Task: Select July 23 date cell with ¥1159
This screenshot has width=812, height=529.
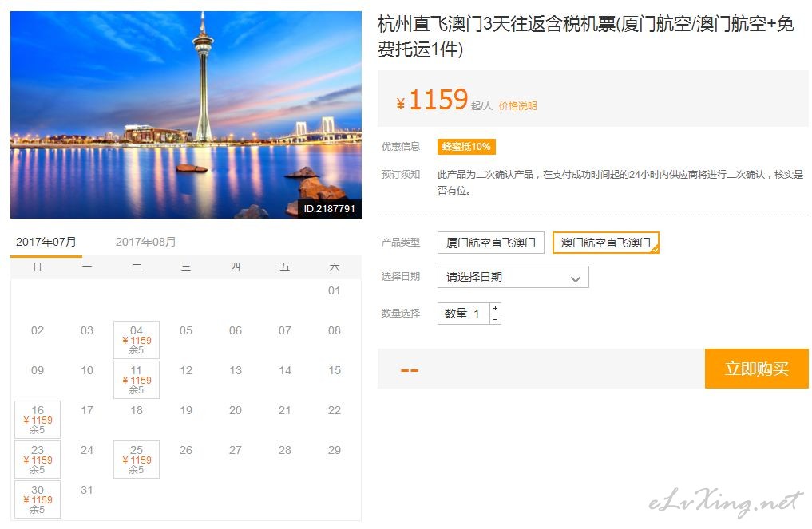Action: click(38, 460)
